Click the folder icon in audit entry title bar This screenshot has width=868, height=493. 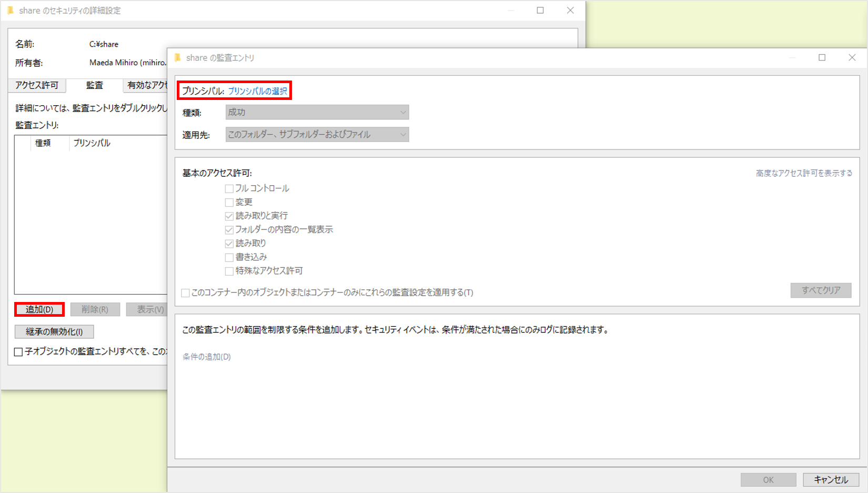click(x=178, y=58)
